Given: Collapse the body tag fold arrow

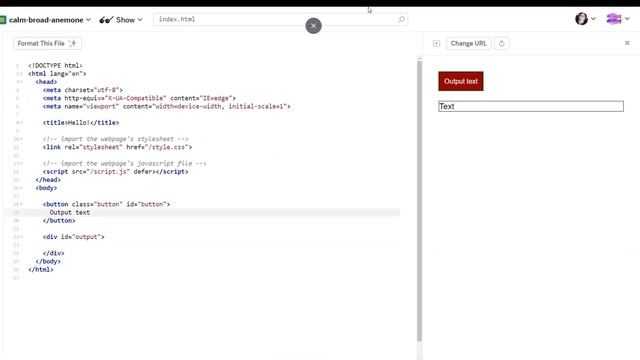Looking at the screenshot, I should pos(21,188).
